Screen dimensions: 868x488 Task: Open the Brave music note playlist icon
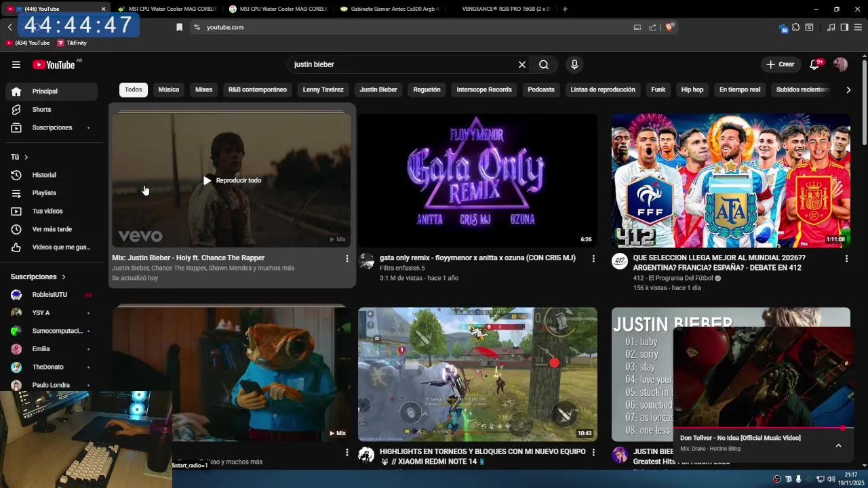(831, 27)
